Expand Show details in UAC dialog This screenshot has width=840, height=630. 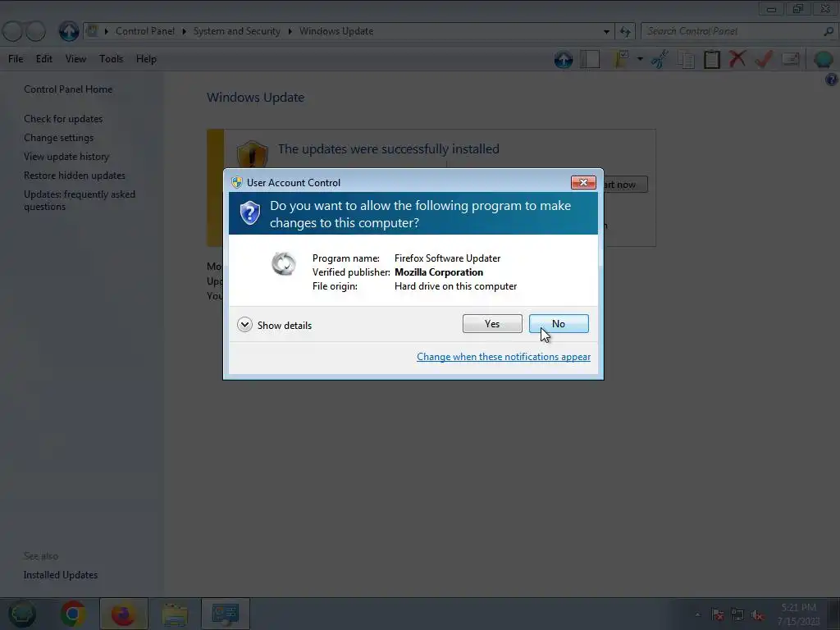tap(274, 325)
